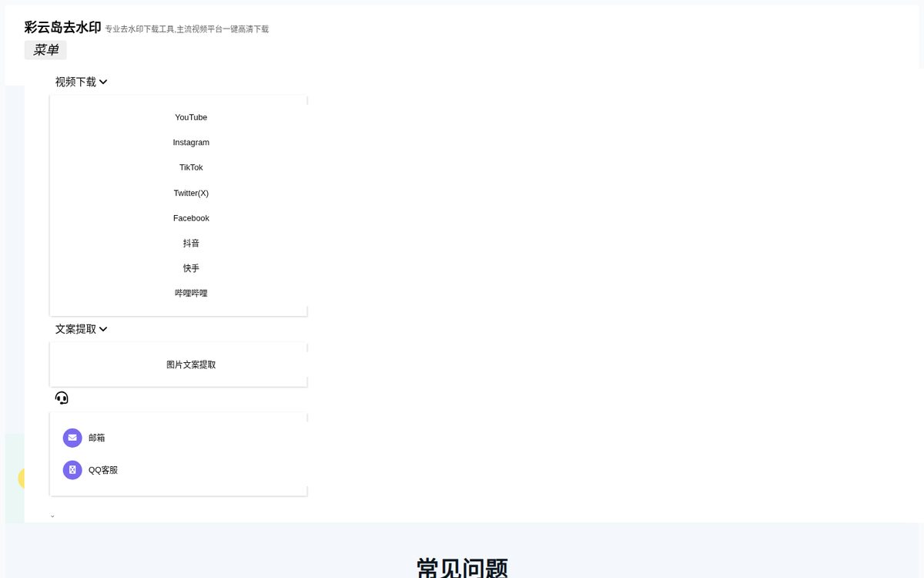
Task: Click the 邮箱 contact label
Action: pyautogui.click(x=96, y=438)
